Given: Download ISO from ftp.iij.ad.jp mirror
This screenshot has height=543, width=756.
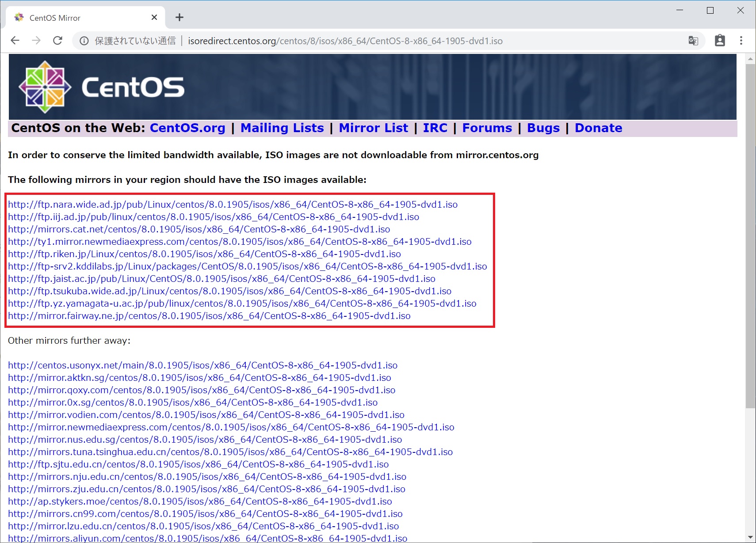Looking at the screenshot, I should (214, 217).
